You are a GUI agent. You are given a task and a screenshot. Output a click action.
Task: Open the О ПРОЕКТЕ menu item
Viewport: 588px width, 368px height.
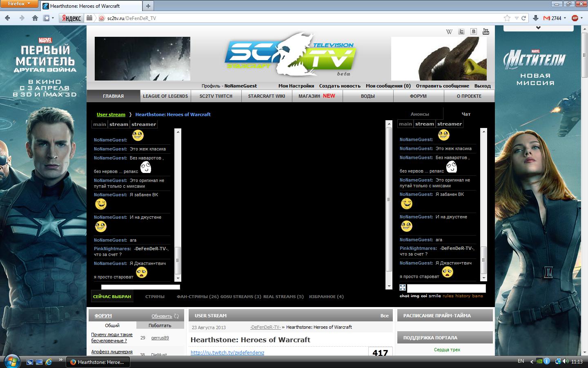pyautogui.click(x=469, y=96)
